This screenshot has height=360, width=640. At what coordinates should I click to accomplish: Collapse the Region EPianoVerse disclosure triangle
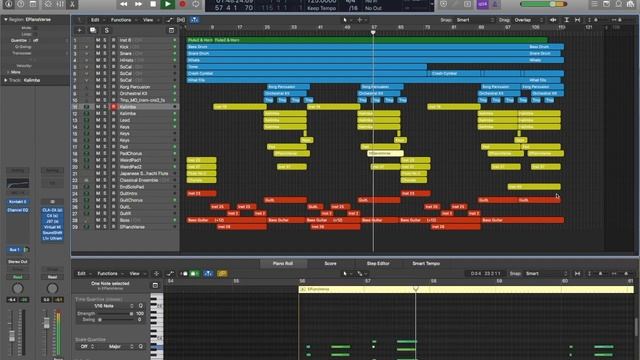coord(5,19)
